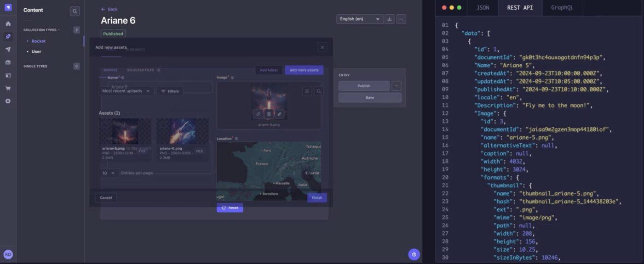Click the "Description": "Fly me to the moon!" line

point(534,105)
